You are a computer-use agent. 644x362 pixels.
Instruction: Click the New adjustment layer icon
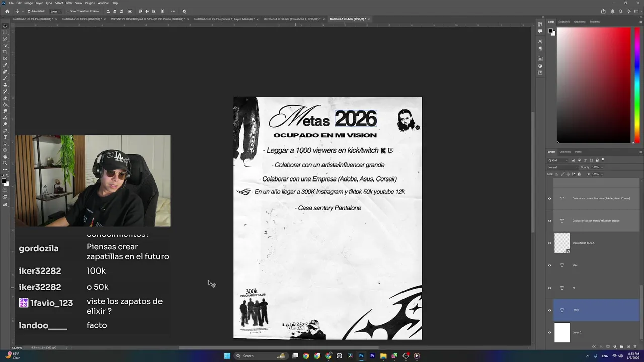(615, 346)
